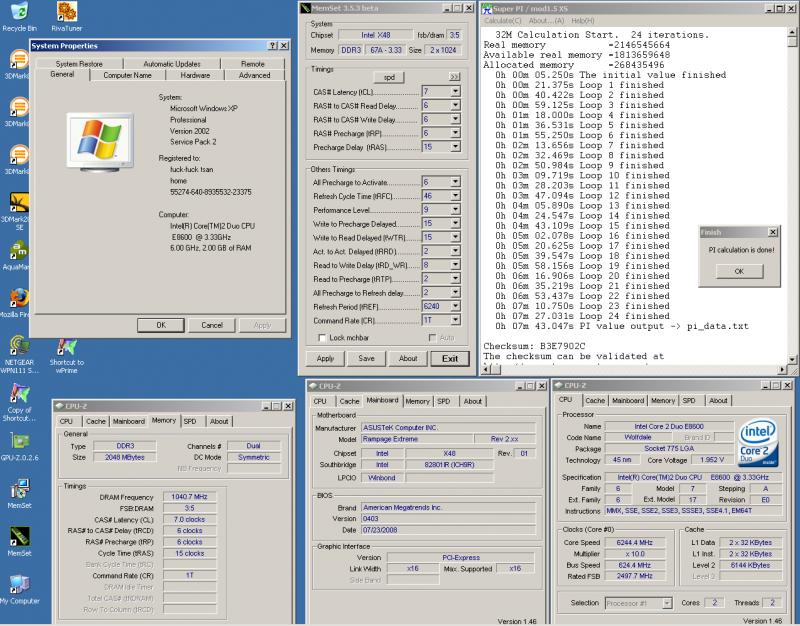Viewport: 800px width, 626px height.
Task: Open the AquaMark desktop icon
Action: (x=17, y=255)
